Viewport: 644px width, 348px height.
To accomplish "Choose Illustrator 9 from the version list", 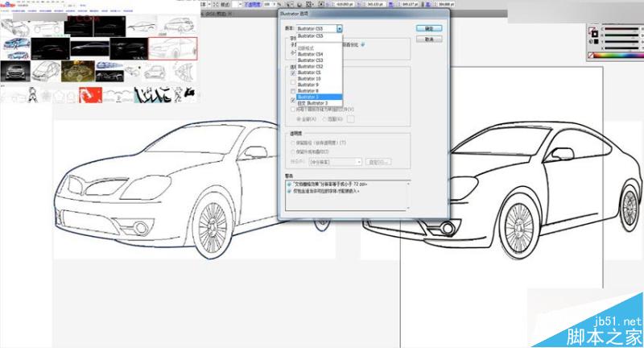I will [x=319, y=85].
